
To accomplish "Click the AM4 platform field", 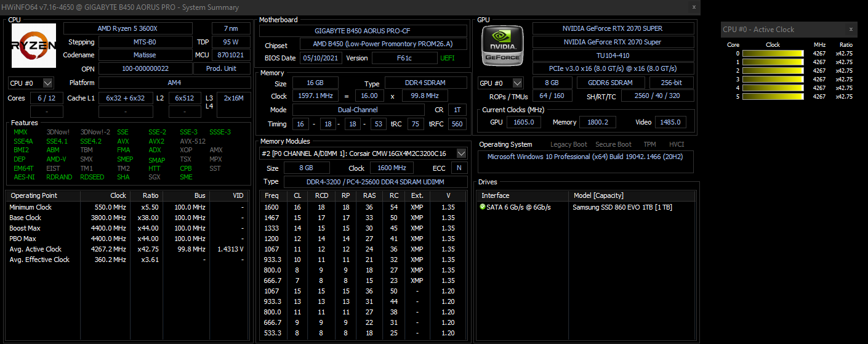I will coord(174,83).
